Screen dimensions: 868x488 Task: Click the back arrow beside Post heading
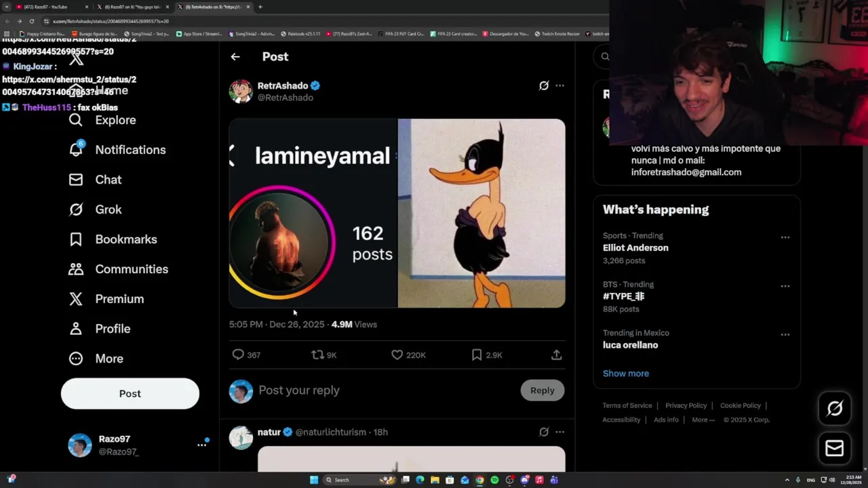[x=235, y=57]
